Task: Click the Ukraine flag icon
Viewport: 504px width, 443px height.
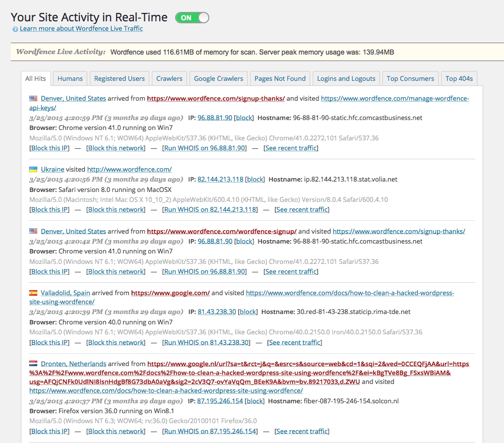Action: 33,170
